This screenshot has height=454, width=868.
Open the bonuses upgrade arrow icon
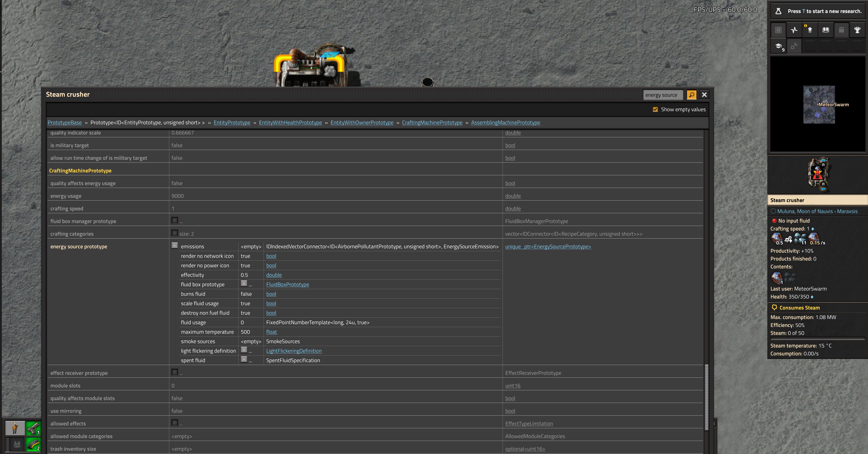[x=810, y=30]
